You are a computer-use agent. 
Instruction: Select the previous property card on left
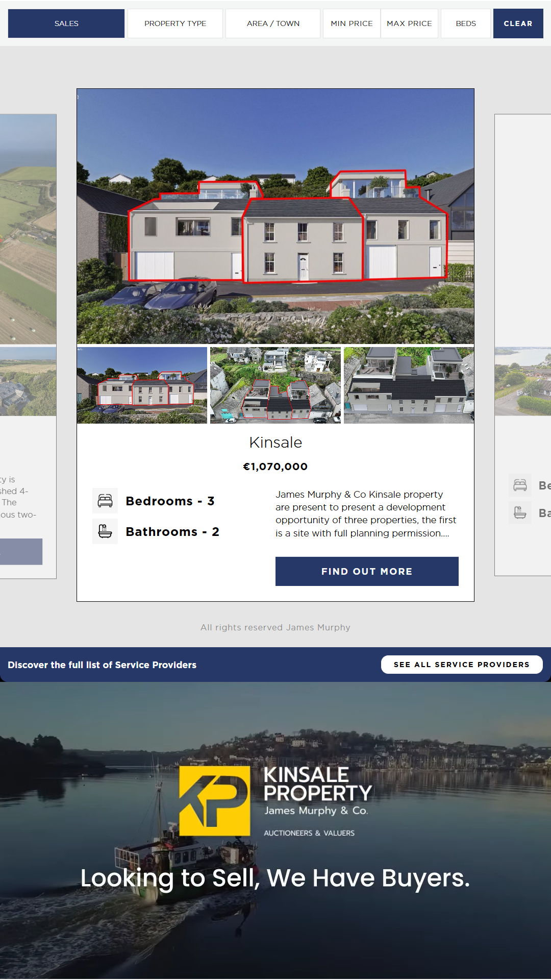pyautogui.click(x=28, y=346)
